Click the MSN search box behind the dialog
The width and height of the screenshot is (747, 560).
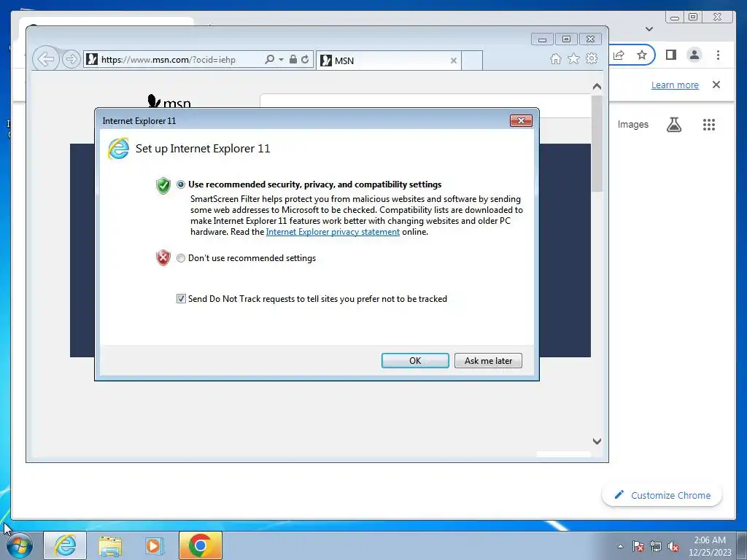pos(425,101)
